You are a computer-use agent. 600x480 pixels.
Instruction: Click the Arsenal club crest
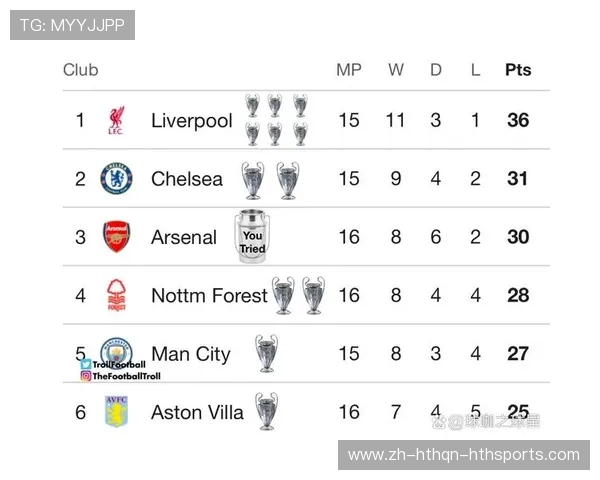(116, 237)
